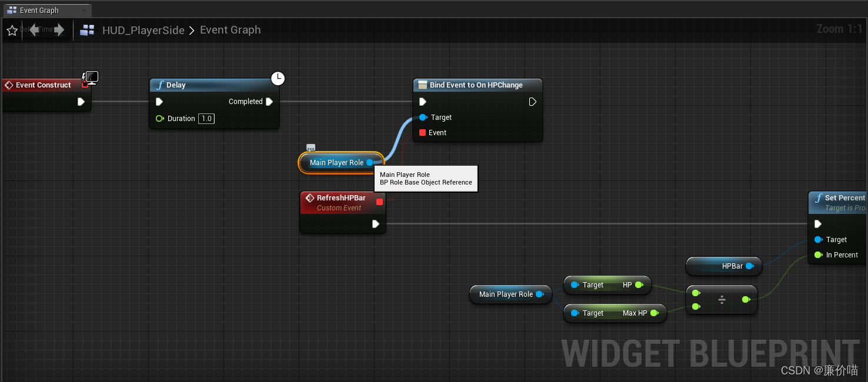Viewport: 868px width, 382px height.
Task: Click the Target pin on Bind Event
Action: (423, 118)
